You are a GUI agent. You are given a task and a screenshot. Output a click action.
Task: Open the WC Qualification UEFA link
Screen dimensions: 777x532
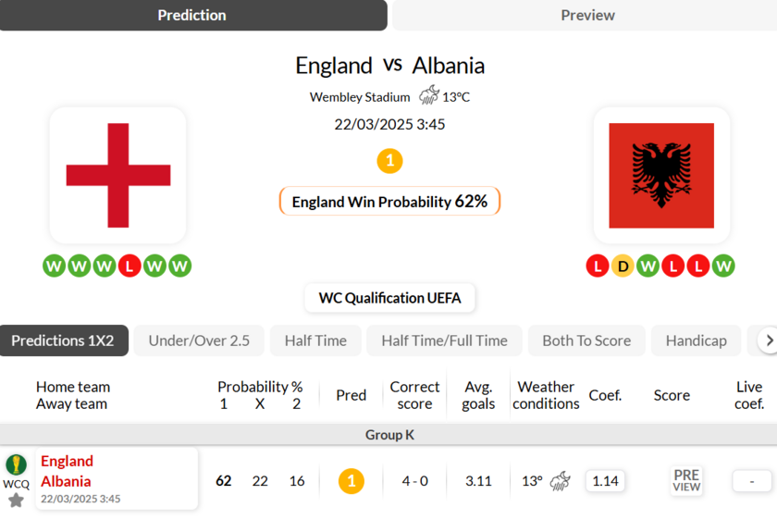pyautogui.click(x=389, y=298)
